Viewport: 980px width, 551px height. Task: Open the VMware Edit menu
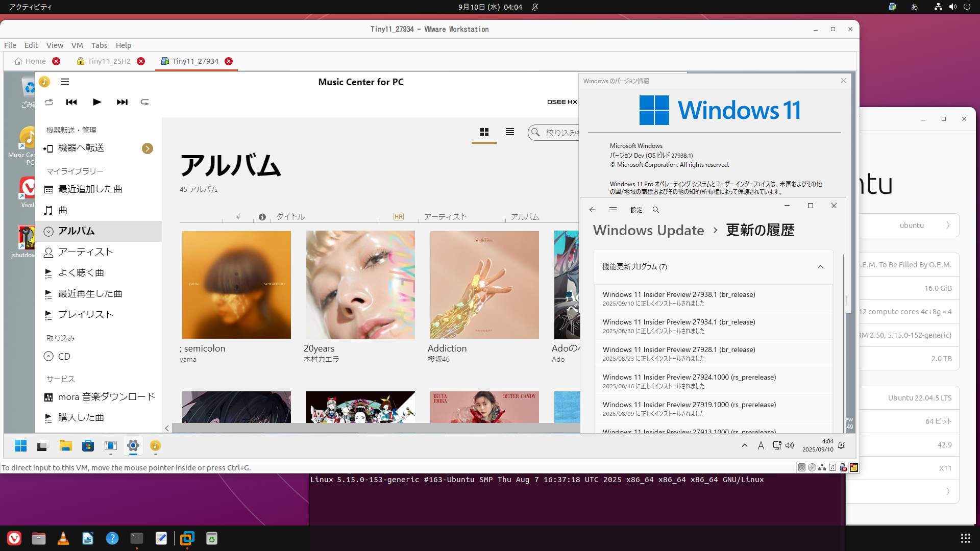pyautogui.click(x=31, y=45)
